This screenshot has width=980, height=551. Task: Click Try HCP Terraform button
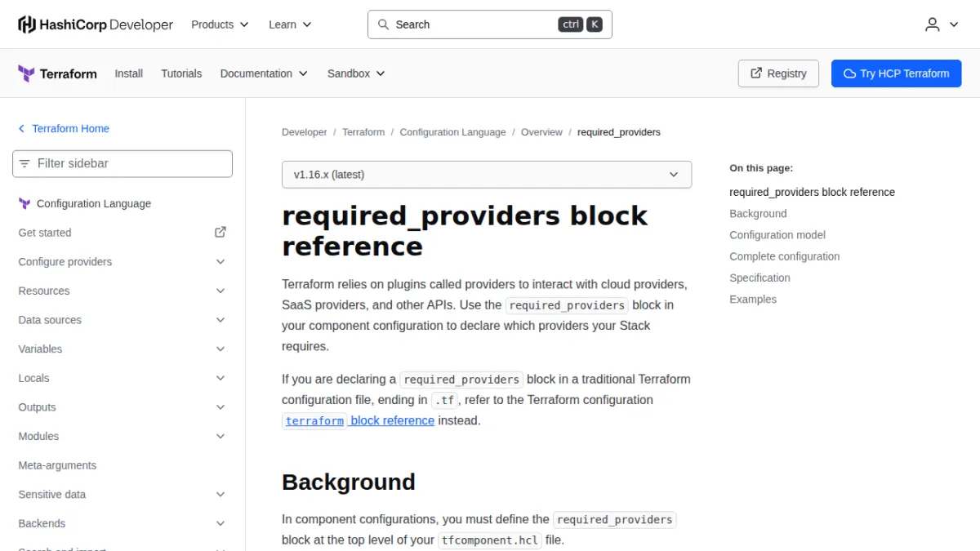click(897, 73)
